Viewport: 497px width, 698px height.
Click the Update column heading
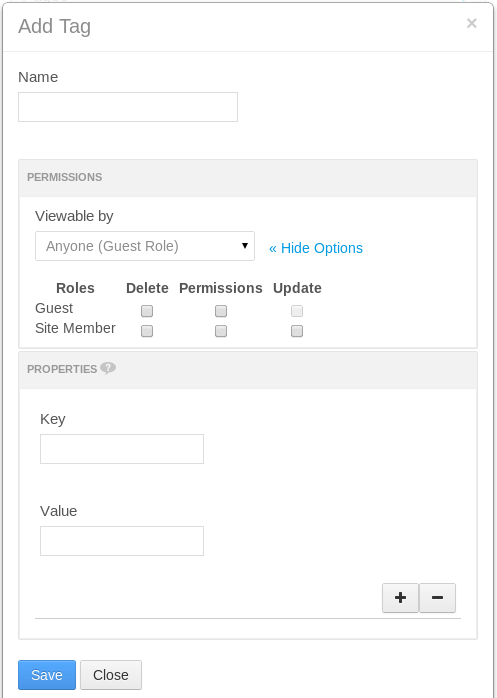297,288
